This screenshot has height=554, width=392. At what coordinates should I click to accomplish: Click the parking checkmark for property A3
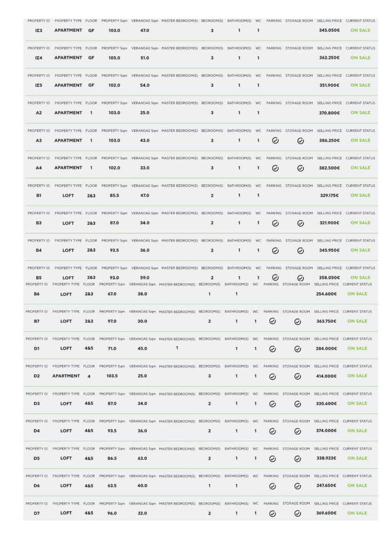276,140
